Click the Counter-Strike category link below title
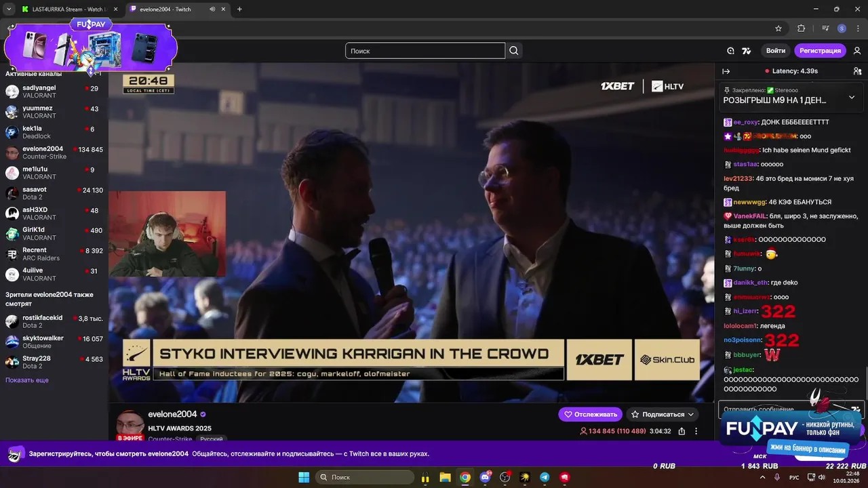The image size is (868, 488). (x=170, y=439)
